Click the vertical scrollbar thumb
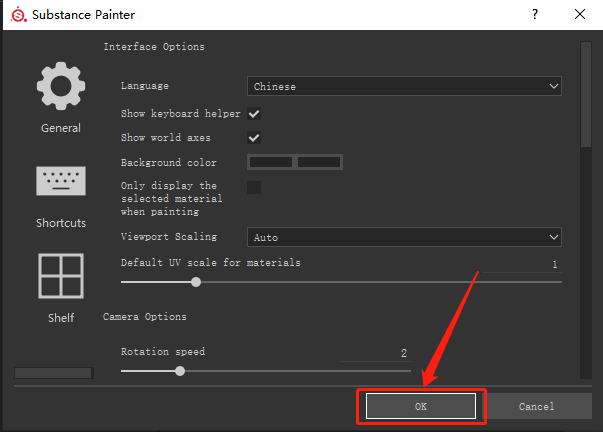The height and width of the screenshot is (432, 603). pos(586,94)
